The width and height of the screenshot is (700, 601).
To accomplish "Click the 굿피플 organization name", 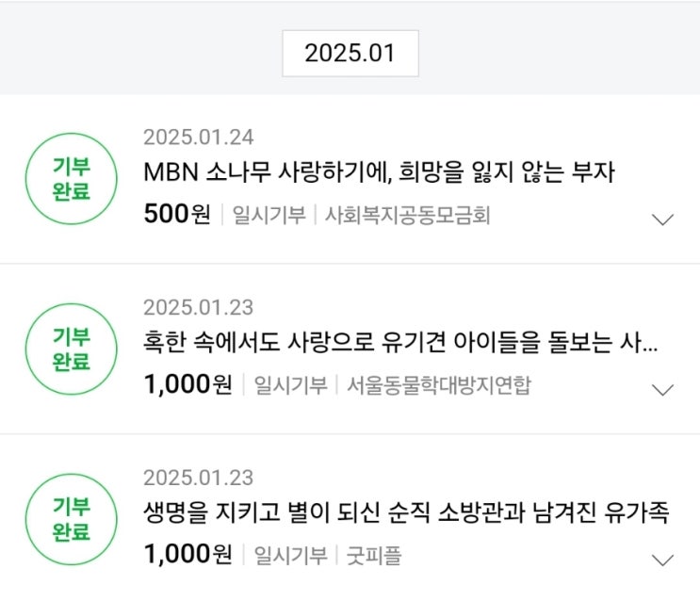I will [374, 556].
